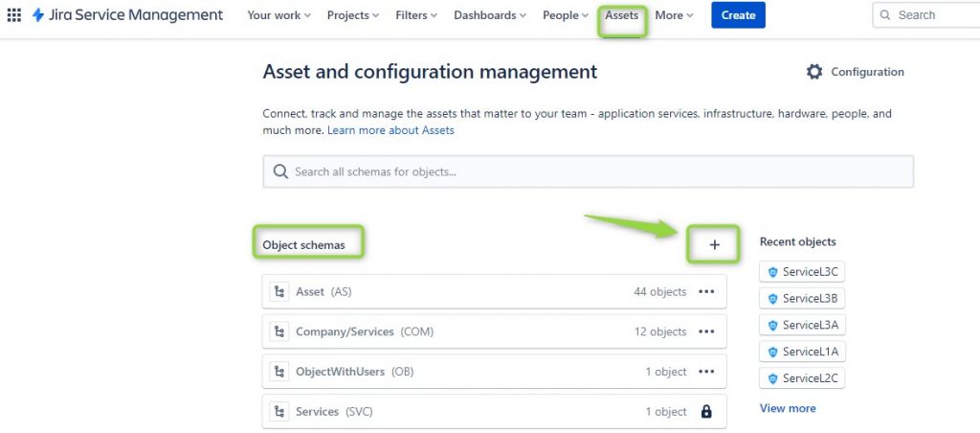980x433 pixels.
Task: Open the Asset (AS) schema row
Action: tap(495, 291)
